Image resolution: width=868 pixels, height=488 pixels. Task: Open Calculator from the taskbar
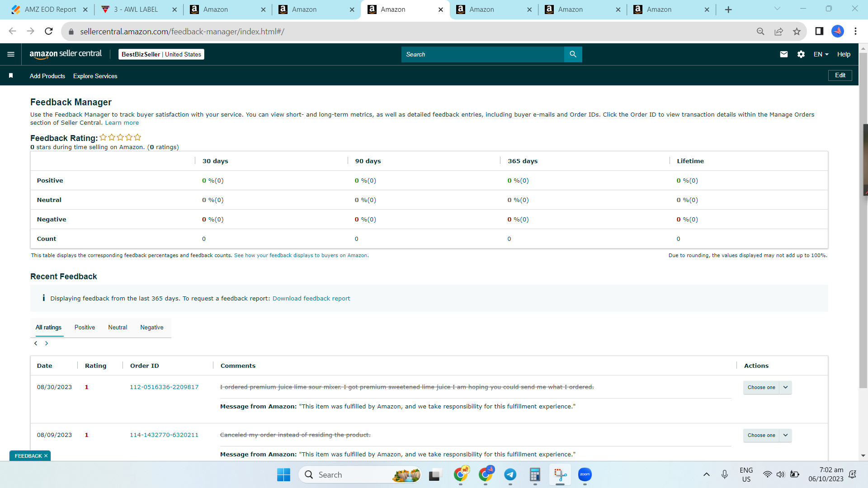535,474
